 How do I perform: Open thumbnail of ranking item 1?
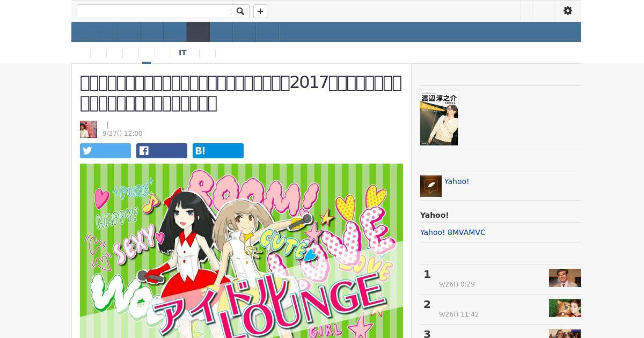coord(565,278)
